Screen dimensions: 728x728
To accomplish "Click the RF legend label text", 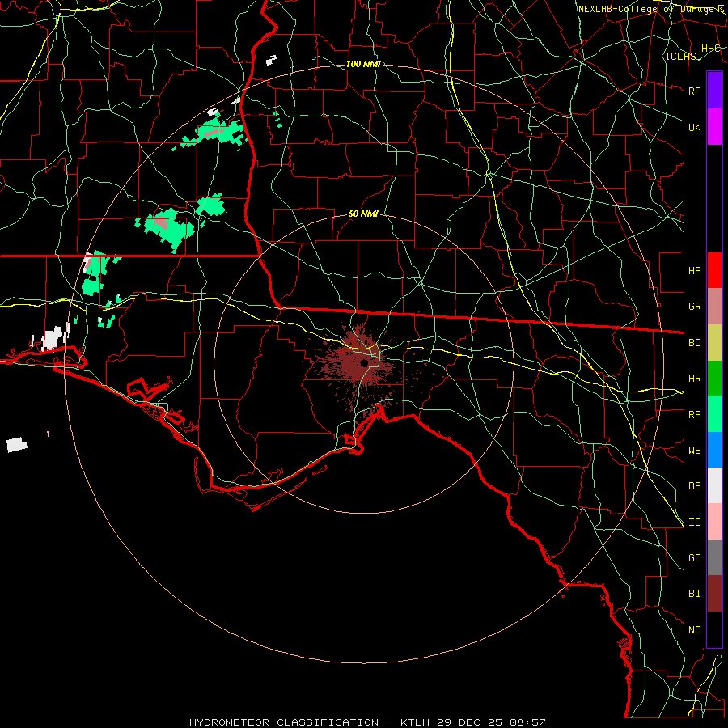I will 695,91.
